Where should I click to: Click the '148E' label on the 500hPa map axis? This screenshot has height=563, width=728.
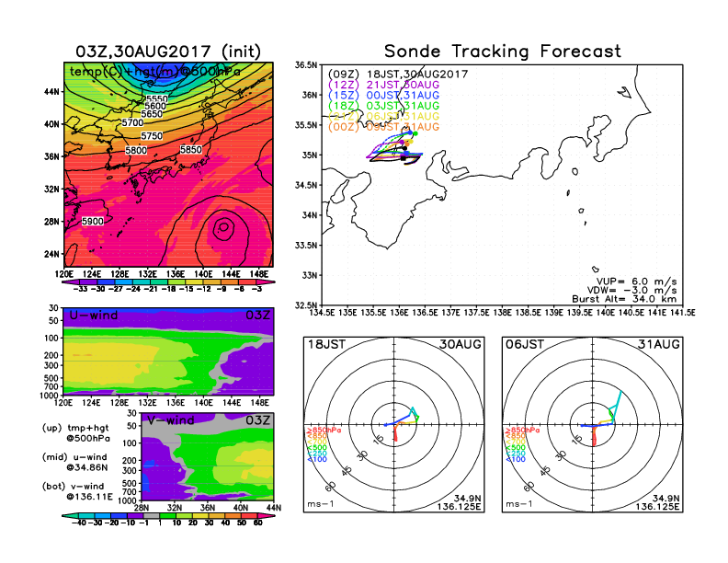click(x=258, y=274)
